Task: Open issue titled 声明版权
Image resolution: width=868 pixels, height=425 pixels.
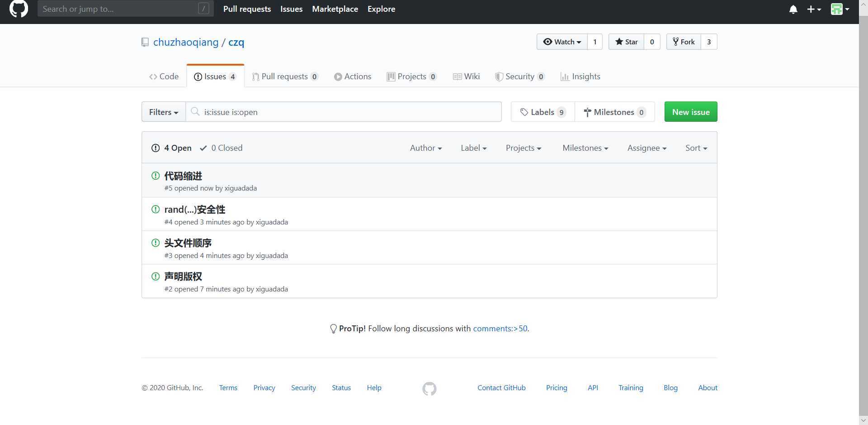Action: click(x=183, y=277)
